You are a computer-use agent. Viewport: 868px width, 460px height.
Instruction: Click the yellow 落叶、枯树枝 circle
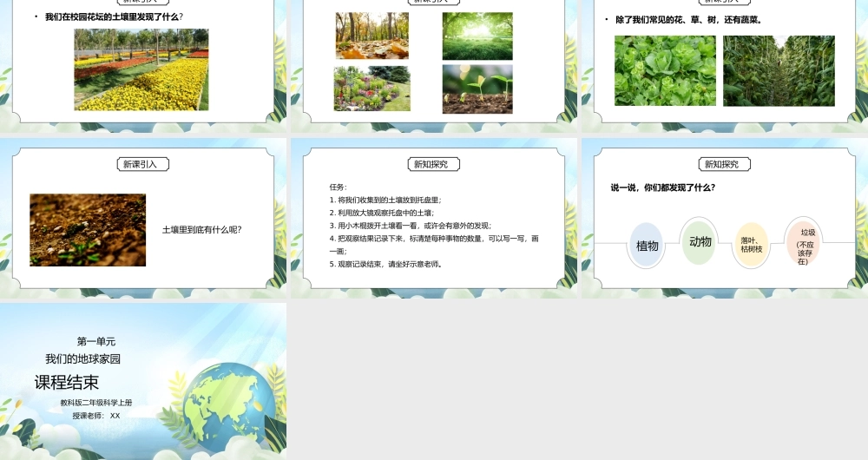point(751,245)
